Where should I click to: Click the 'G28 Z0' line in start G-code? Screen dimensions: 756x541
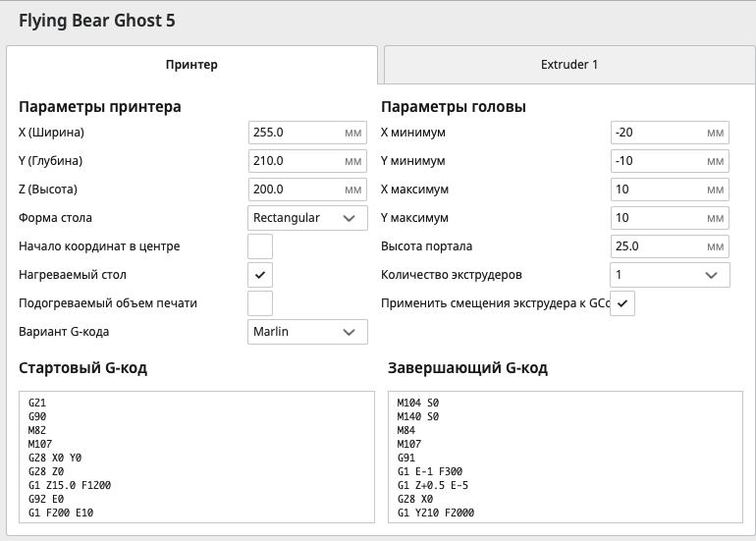pos(46,471)
